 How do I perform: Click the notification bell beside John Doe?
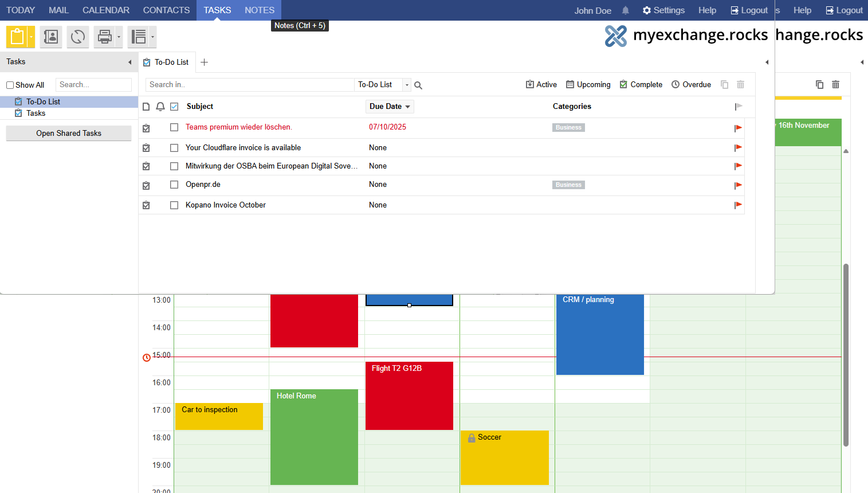pyautogui.click(x=626, y=10)
